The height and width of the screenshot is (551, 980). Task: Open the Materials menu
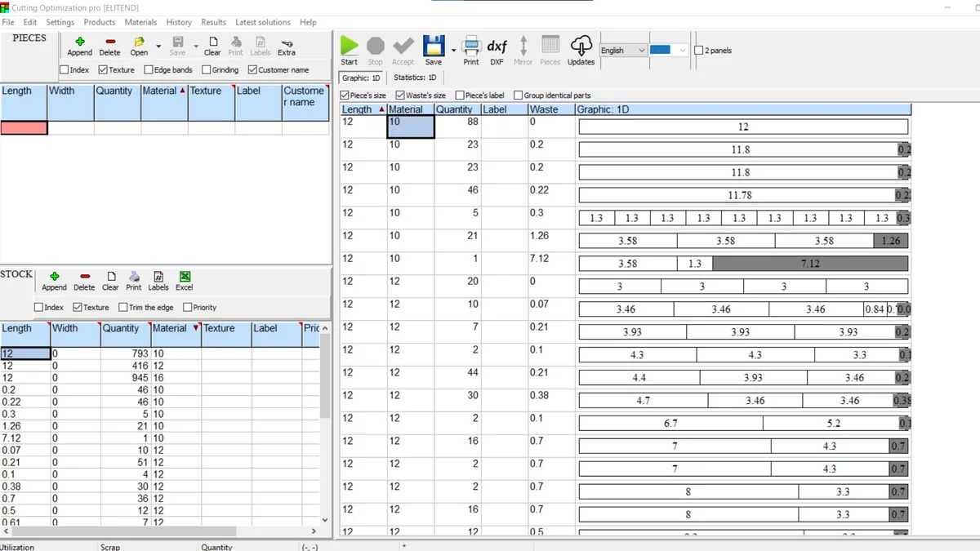(x=140, y=22)
